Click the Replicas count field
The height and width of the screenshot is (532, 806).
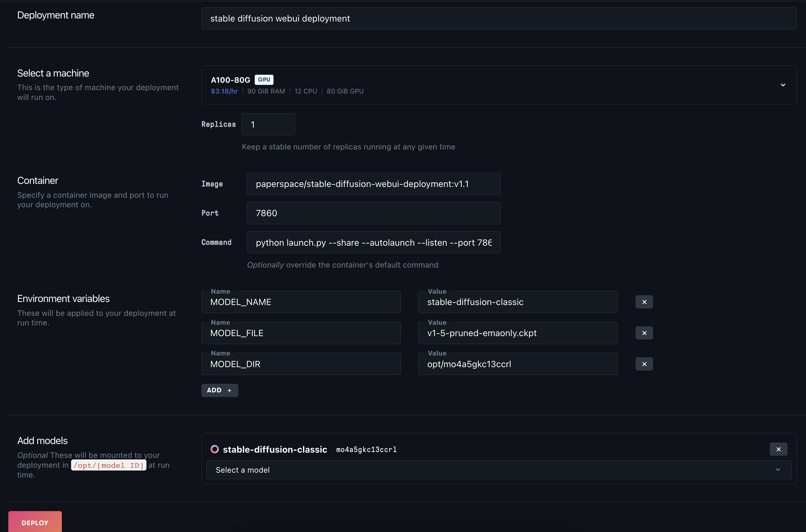click(x=268, y=124)
